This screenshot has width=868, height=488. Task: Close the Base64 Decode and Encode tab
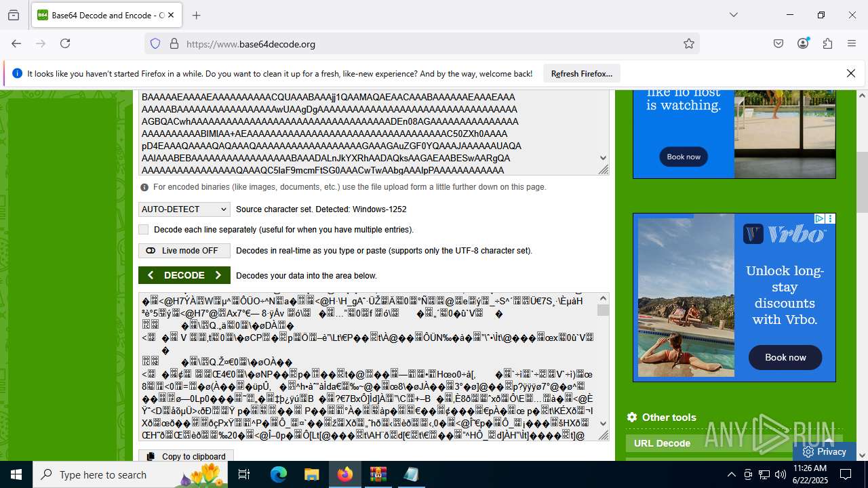click(x=171, y=15)
